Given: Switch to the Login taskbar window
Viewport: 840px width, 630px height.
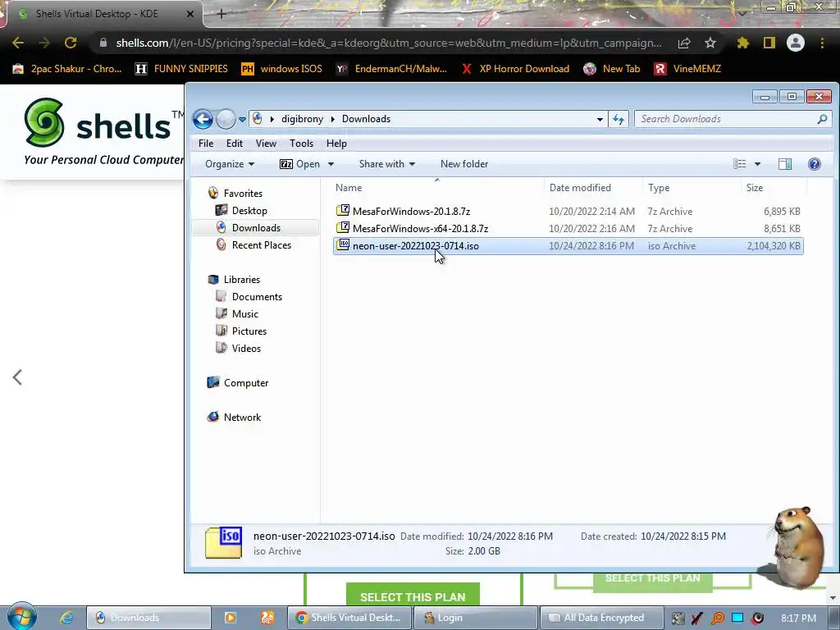Looking at the screenshot, I should pos(475,618).
